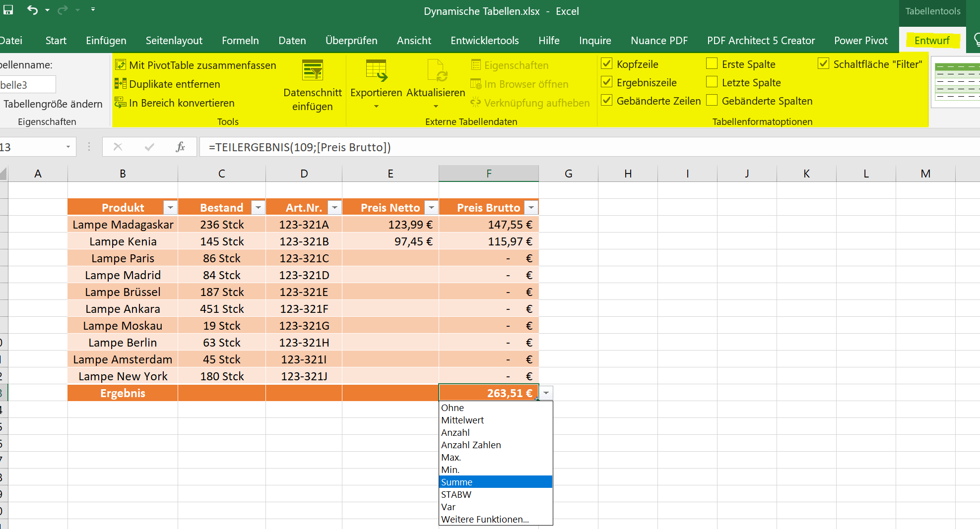The width and height of the screenshot is (980, 529).
Task: Click the 123-321J cell
Action: (304, 376)
